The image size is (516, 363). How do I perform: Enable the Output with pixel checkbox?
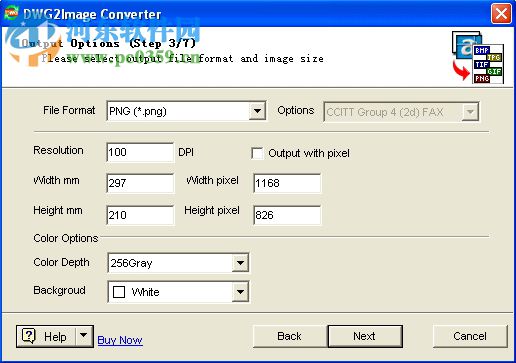[x=257, y=153]
